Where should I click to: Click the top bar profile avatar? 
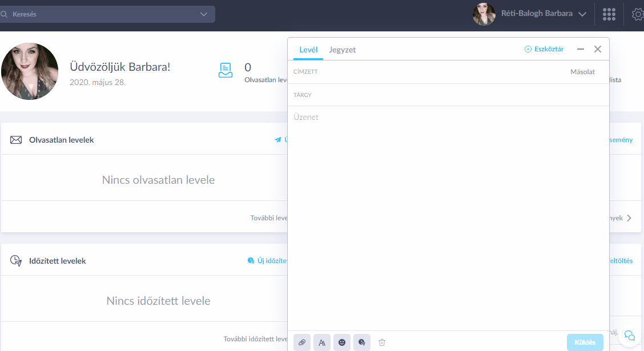pos(484,14)
